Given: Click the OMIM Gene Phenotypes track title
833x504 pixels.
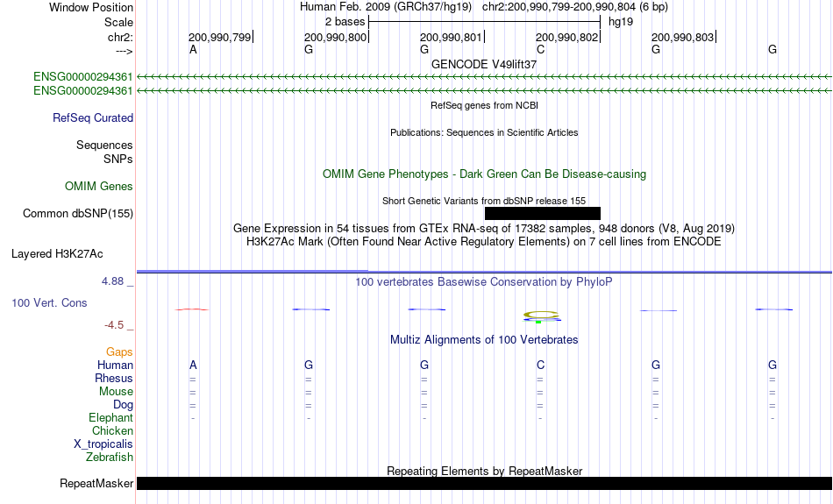Looking at the screenshot, I should pyautogui.click(x=484, y=174).
